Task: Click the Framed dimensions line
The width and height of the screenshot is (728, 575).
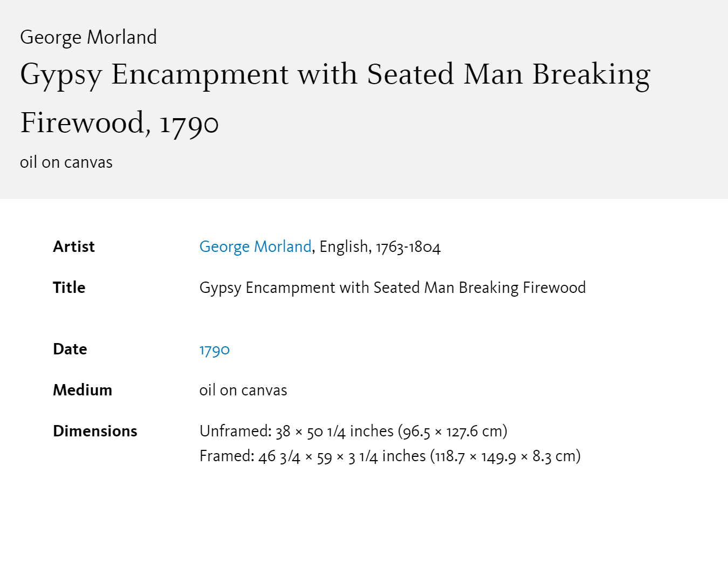Action: tap(390, 456)
